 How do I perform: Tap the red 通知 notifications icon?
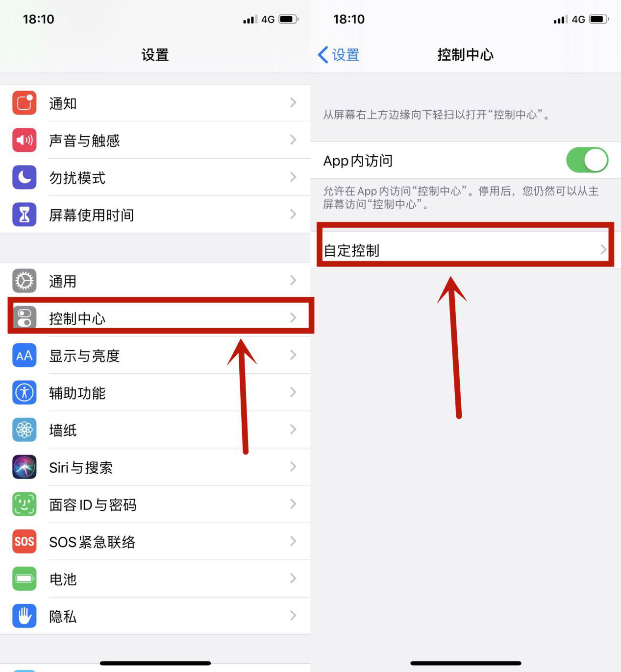(x=25, y=103)
